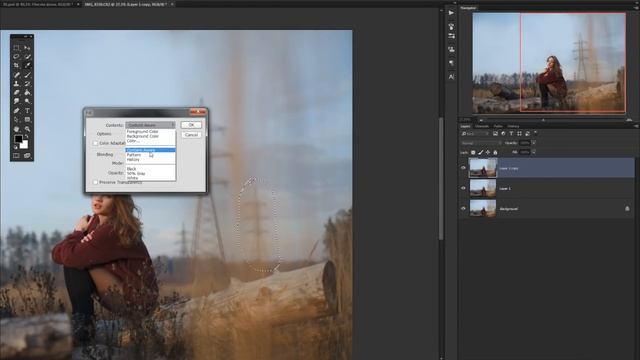Viewport: 640px width, 360px height.
Task: Select the Rectangle shape tool
Action: pos(27,120)
